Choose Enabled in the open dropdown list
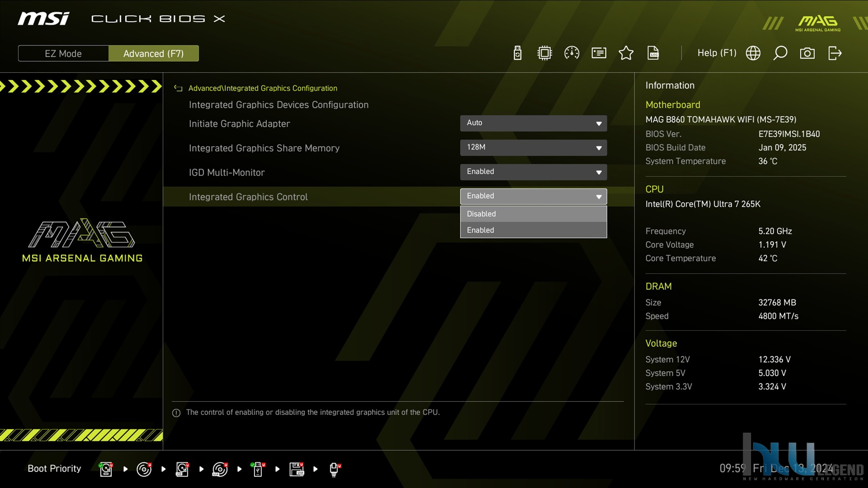This screenshot has width=868, height=488. [533, 230]
